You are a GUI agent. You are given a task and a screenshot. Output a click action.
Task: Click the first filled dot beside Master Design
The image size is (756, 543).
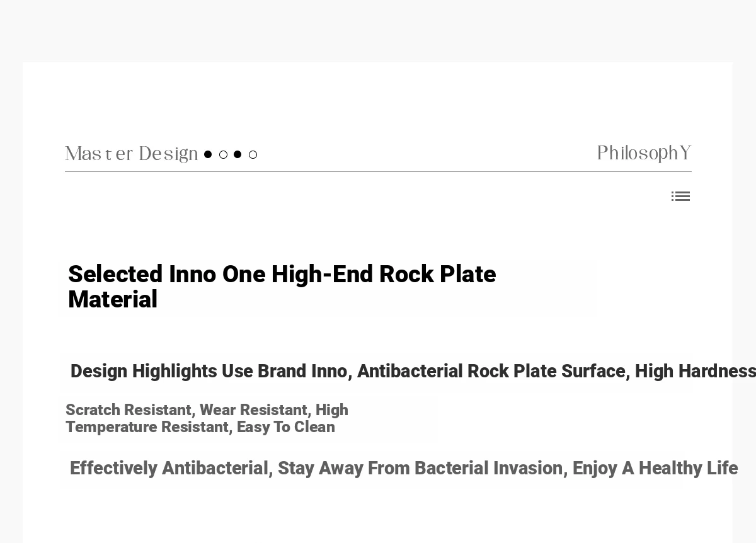point(208,154)
